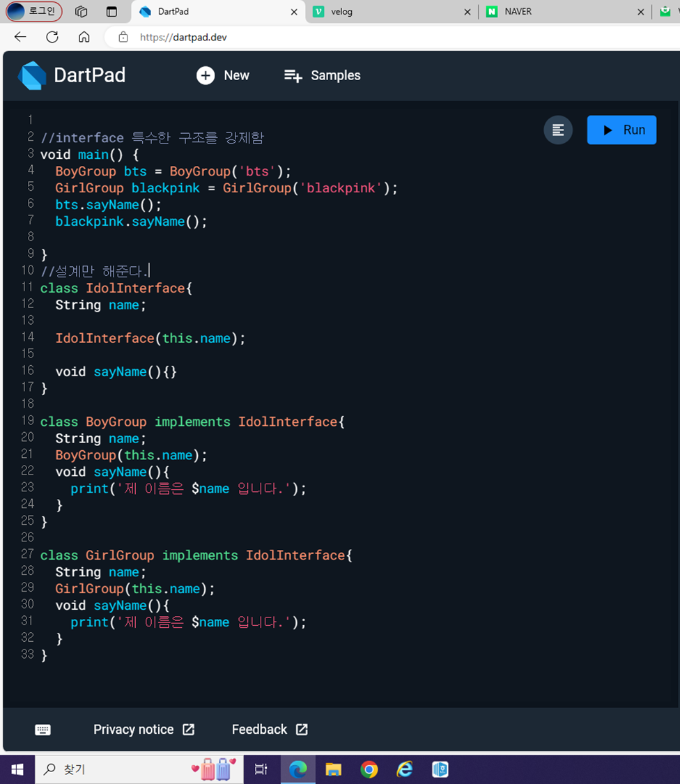This screenshot has height=784, width=680.
Task: Click the print statement on line 31
Action: (189, 622)
